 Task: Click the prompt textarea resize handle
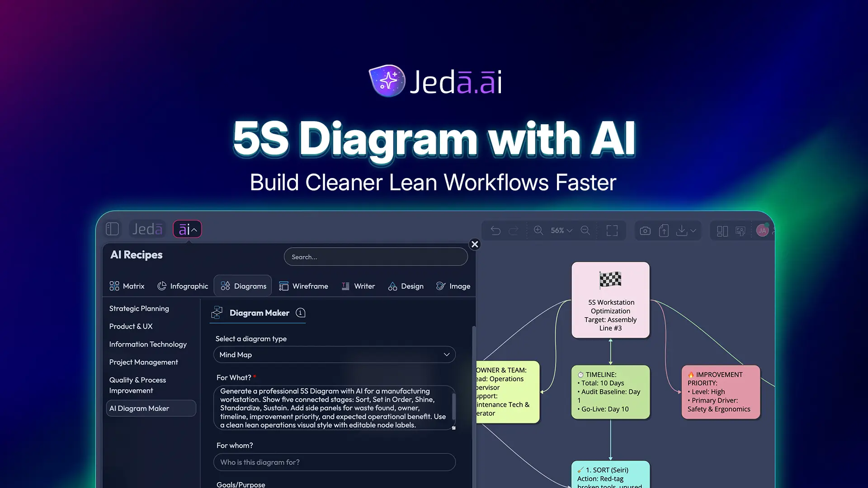pos(453,427)
